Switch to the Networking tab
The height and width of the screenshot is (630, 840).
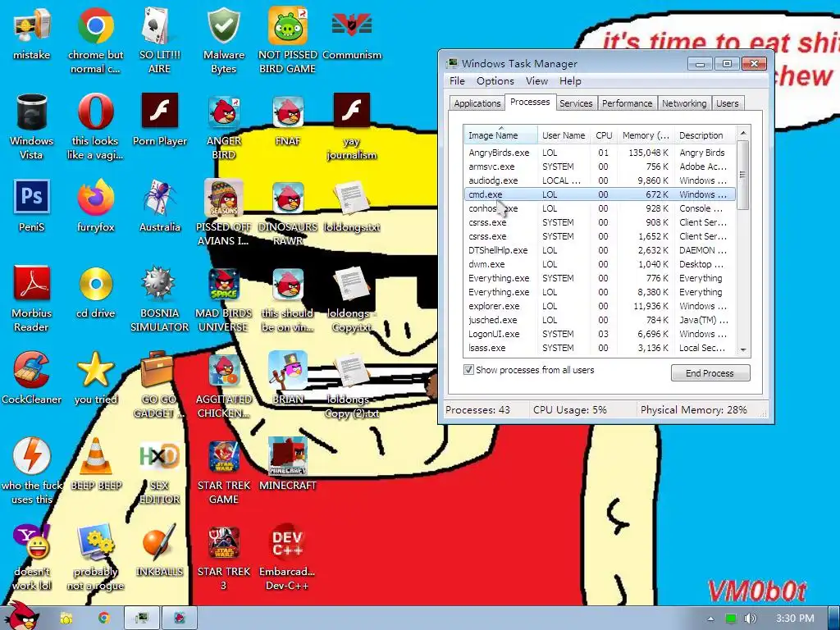tap(684, 103)
